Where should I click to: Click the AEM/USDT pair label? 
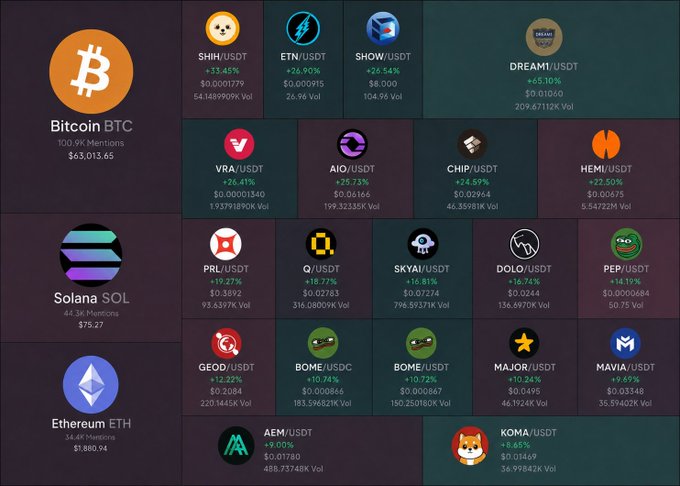288,433
